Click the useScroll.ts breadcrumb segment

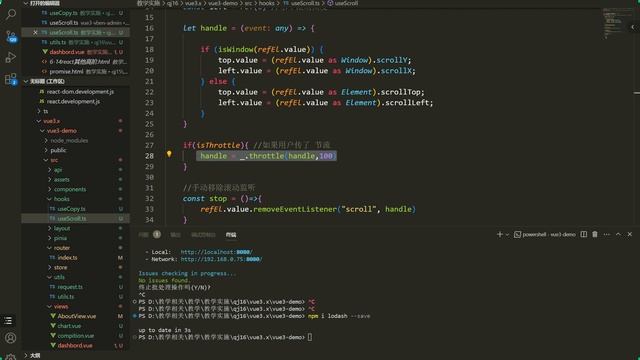305,3
